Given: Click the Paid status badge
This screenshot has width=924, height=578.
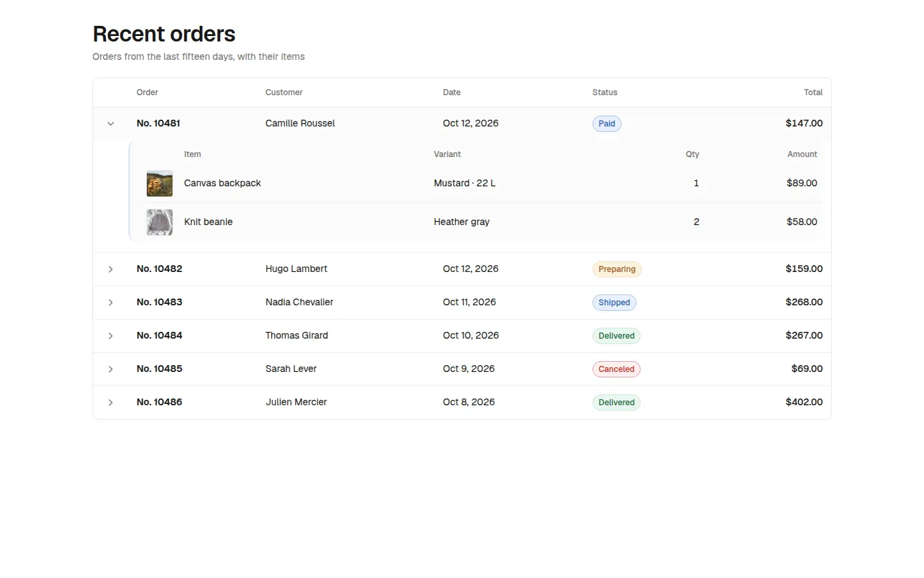Looking at the screenshot, I should click(607, 124).
